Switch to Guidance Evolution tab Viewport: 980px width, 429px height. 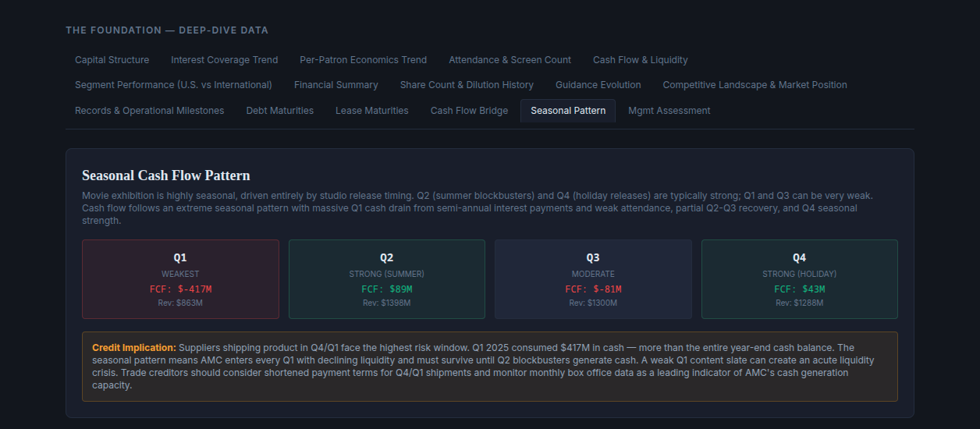pyautogui.click(x=598, y=85)
